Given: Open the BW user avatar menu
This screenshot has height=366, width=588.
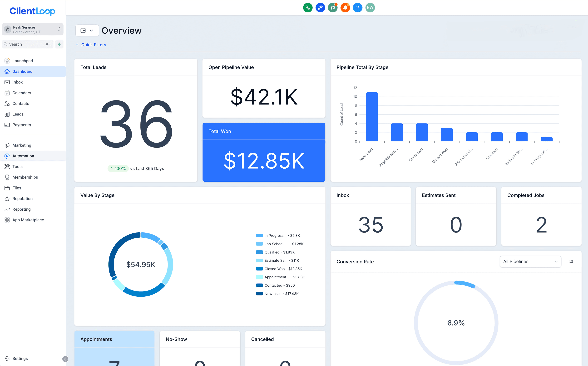Looking at the screenshot, I should coord(370,8).
